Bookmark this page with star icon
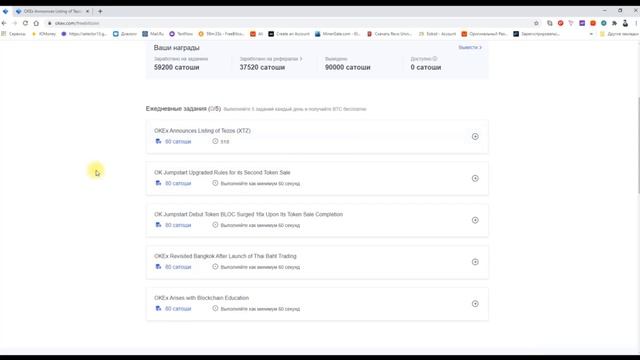640x360 pixels. (536, 23)
